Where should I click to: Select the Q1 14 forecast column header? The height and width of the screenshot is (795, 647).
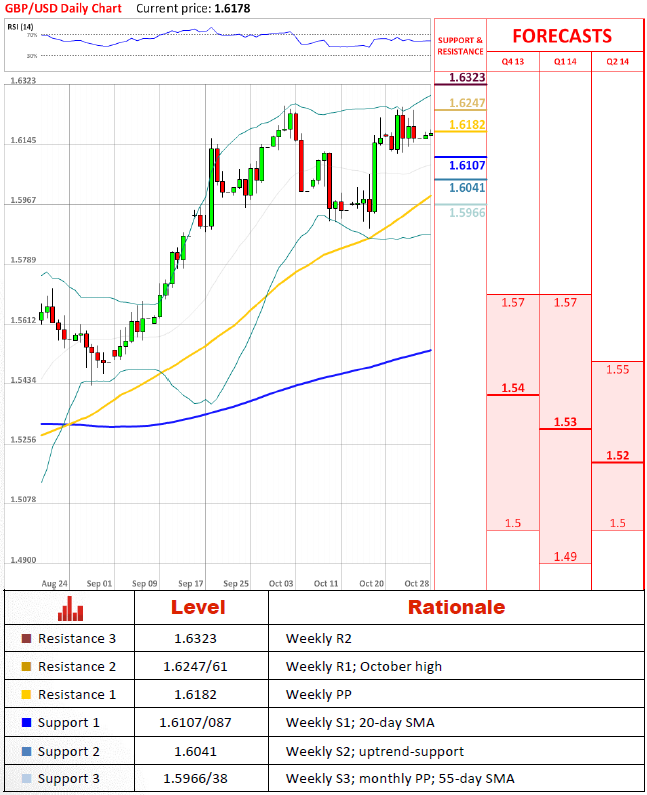tap(565, 61)
